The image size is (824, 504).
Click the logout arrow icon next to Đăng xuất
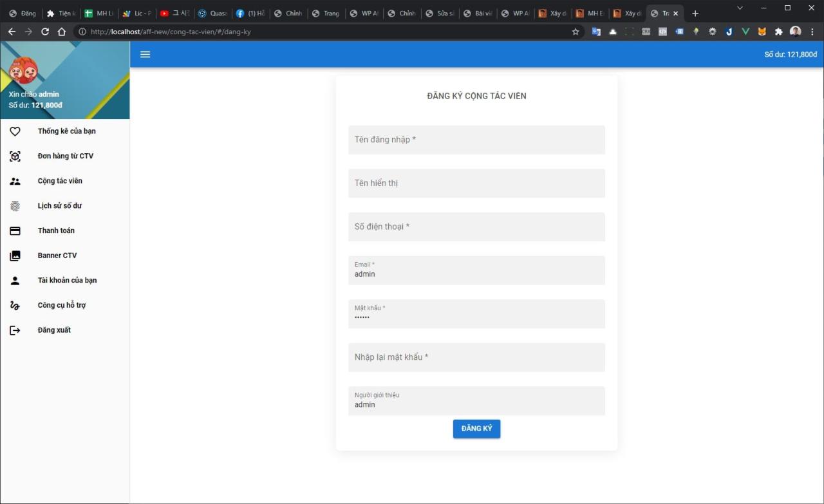pyautogui.click(x=15, y=330)
